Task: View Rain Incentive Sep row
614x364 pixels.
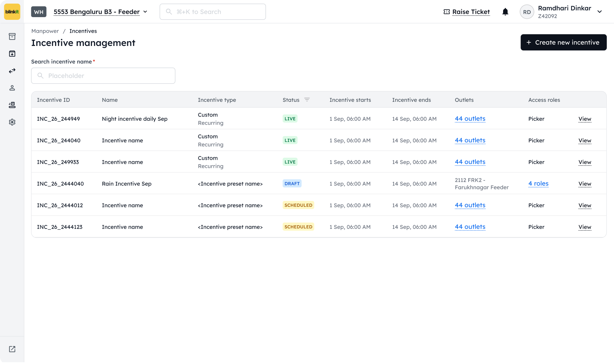Action: click(585, 184)
